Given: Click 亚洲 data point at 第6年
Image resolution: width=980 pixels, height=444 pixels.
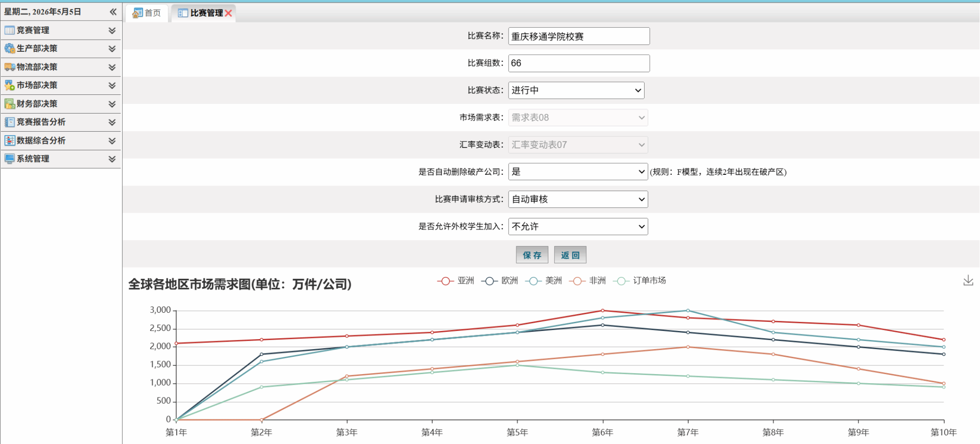Looking at the screenshot, I should coord(602,310).
